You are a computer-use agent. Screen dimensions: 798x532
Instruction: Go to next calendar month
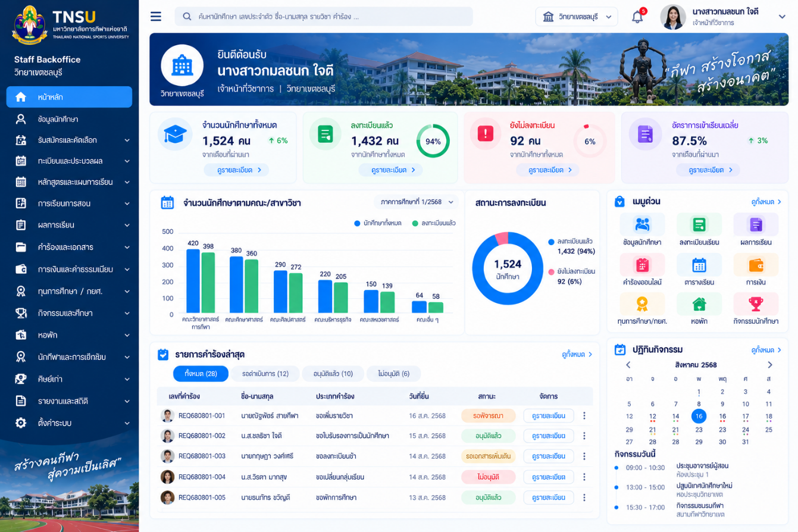click(770, 365)
